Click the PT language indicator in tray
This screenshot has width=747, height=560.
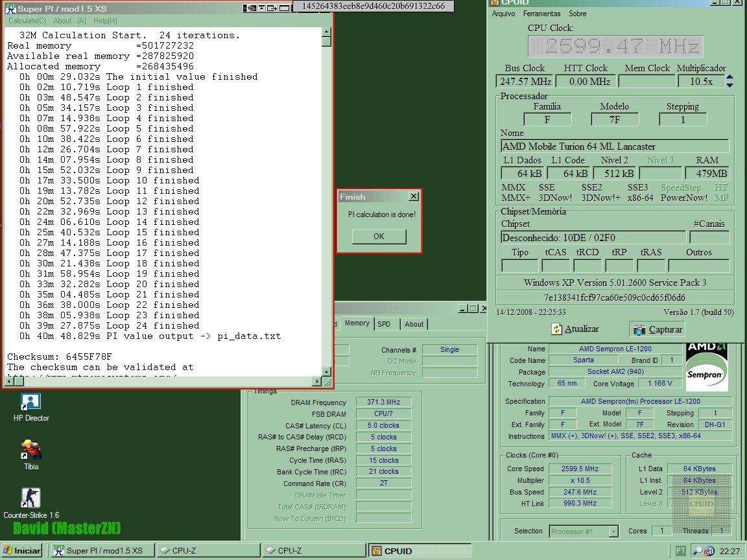point(680,551)
